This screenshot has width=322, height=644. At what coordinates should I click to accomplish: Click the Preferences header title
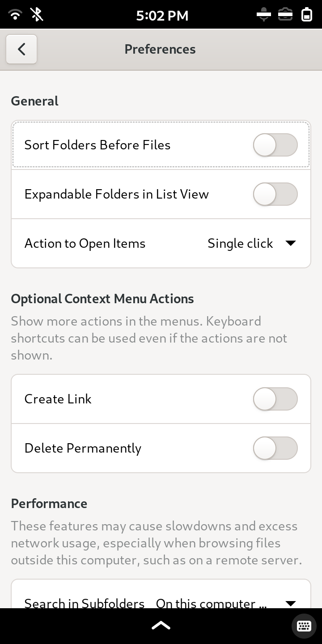tap(160, 49)
